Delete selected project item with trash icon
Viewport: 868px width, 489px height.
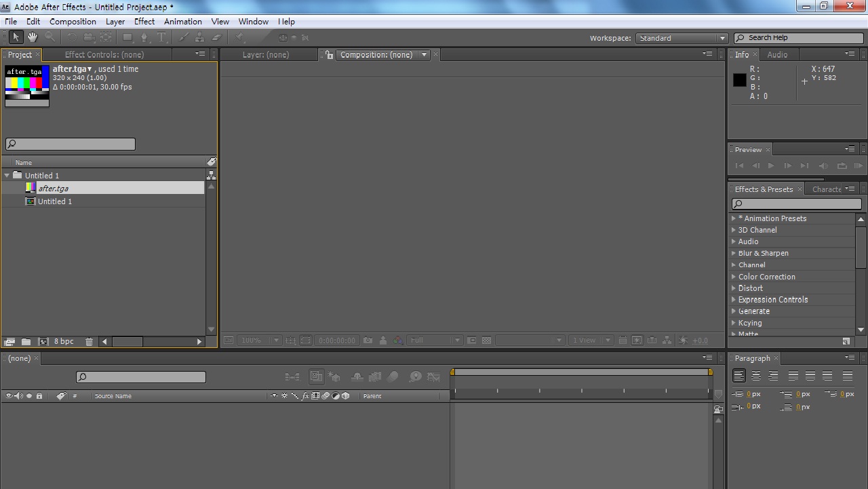pos(89,342)
